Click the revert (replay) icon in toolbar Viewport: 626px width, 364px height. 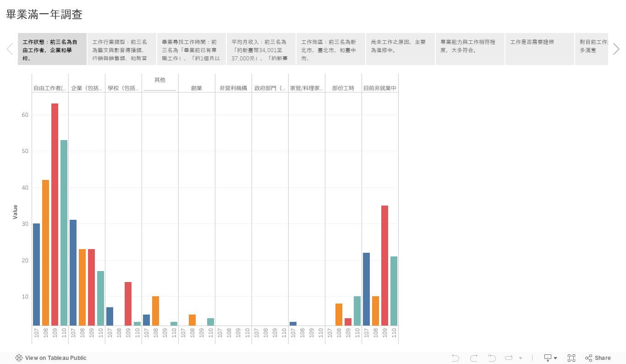click(x=492, y=358)
